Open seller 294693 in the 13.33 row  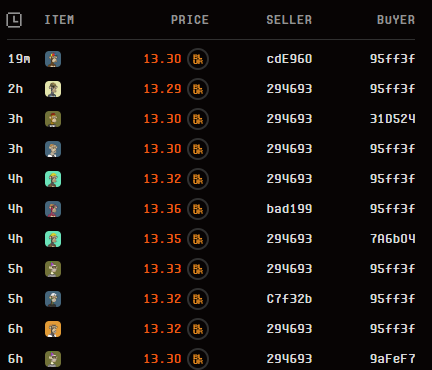pyautogui.click(x=289, y=269)
